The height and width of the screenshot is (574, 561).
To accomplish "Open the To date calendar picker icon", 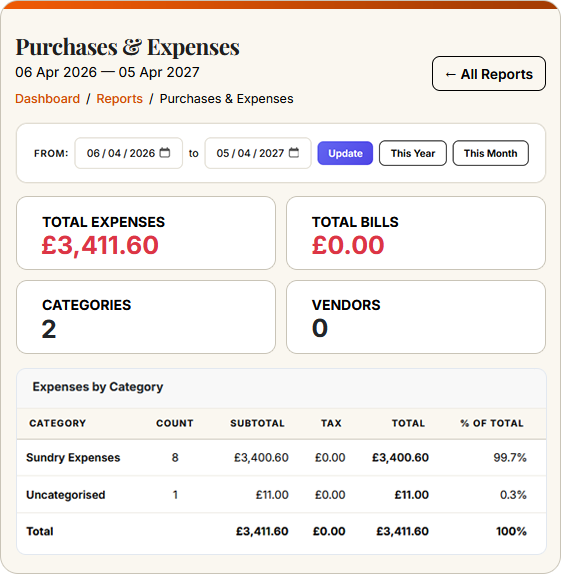I will (294, 153).
